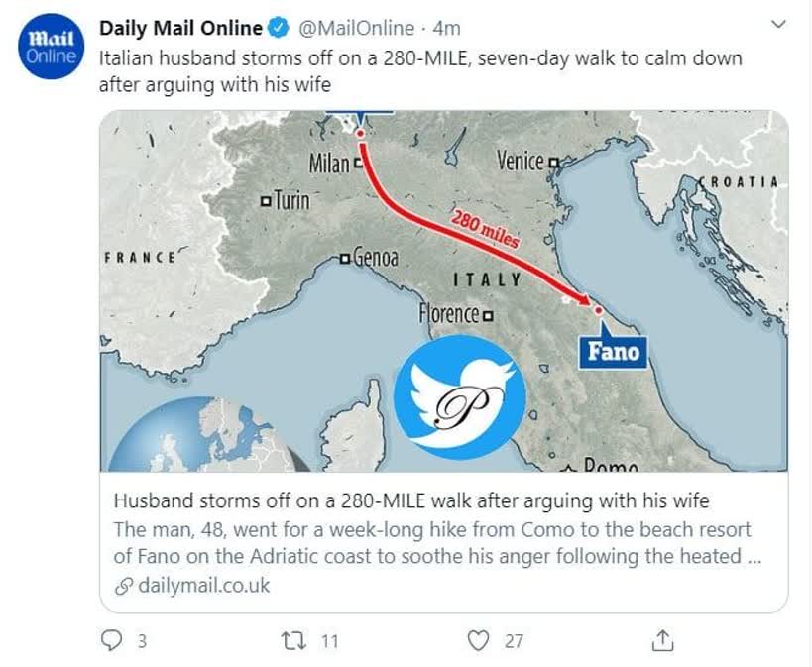This screenshot has height=667, width=812.
Task: Like the tweet via heart icon
Action: pos(478,640)
